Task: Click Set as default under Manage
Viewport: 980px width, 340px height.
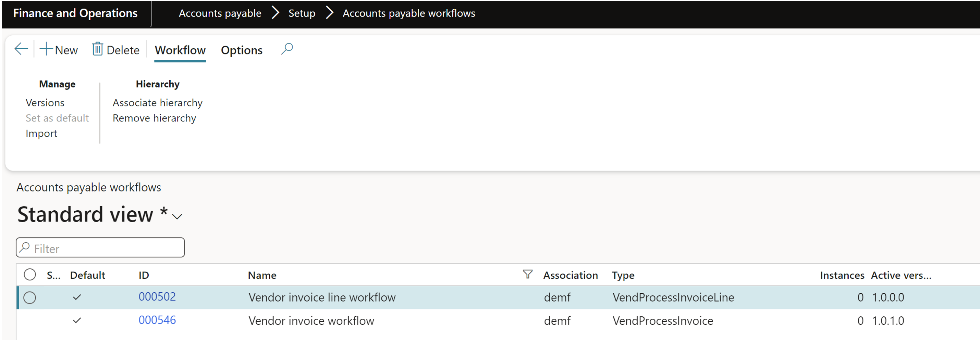Action: 57,118
